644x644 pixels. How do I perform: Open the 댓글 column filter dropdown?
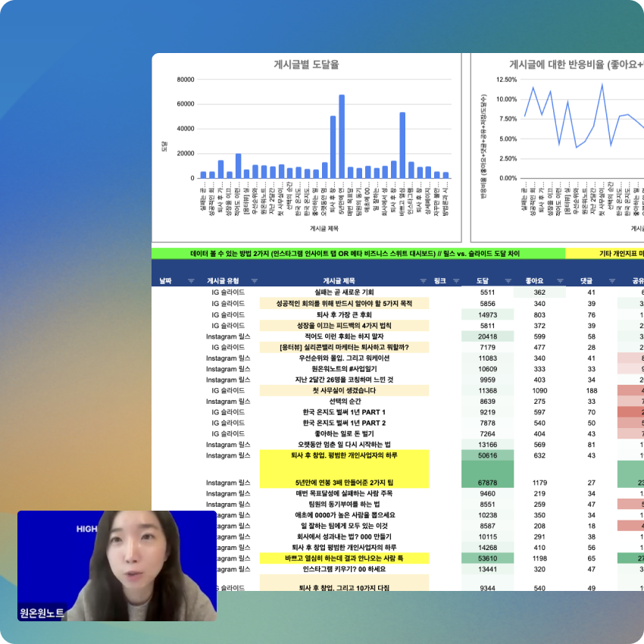(612, 281)
